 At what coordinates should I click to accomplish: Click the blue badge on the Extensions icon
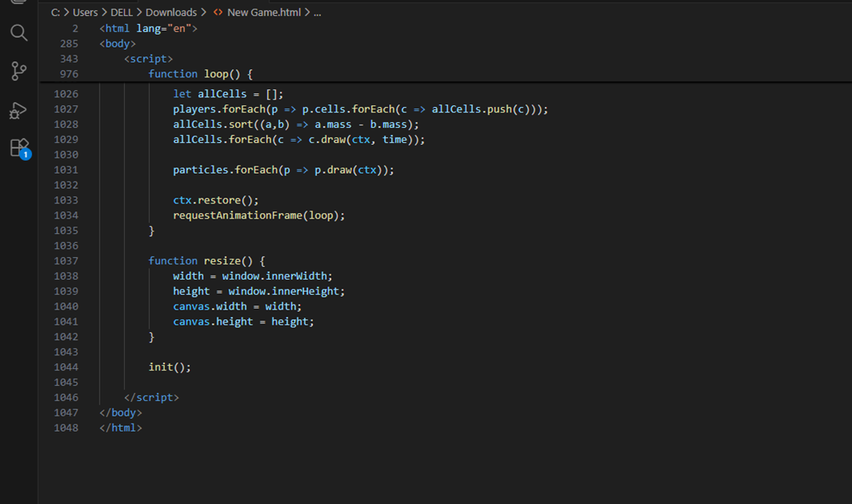24,155
